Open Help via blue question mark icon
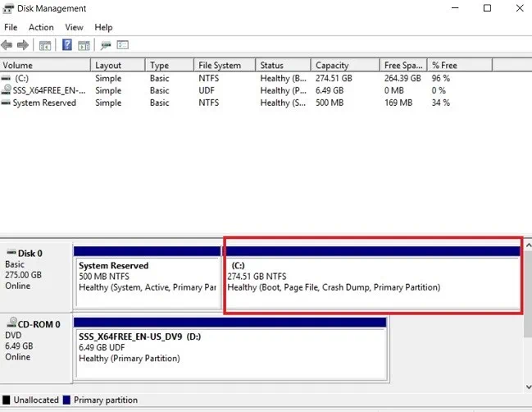Image resolution: width=532 pixels, height=412 pixels. click(67, 45)
